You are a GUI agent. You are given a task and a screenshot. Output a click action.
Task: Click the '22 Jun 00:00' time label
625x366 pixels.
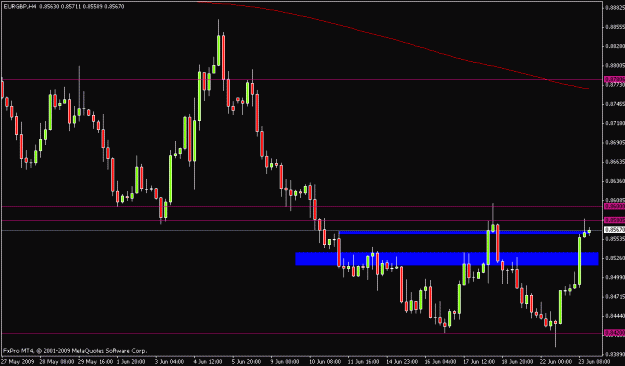pos(555,362)
